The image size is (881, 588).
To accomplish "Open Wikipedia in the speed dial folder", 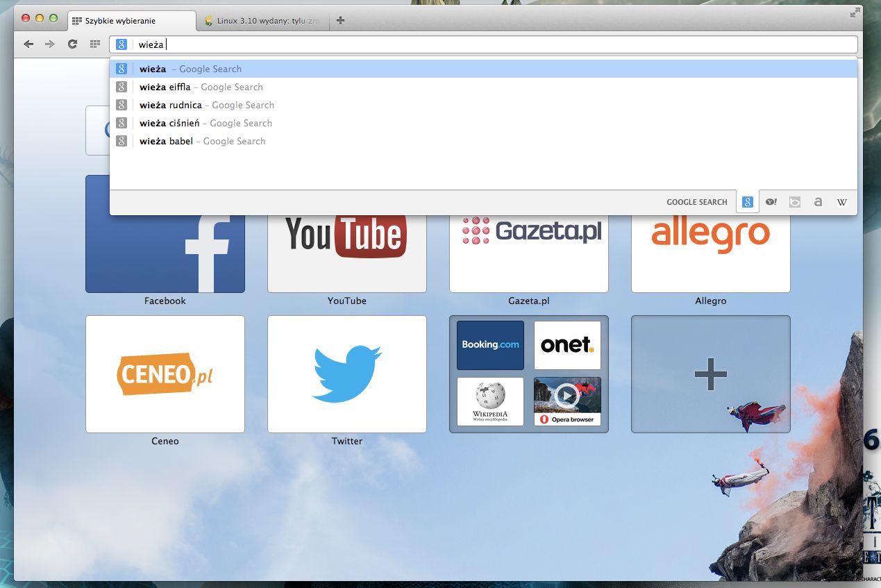I will click(490, 401).
